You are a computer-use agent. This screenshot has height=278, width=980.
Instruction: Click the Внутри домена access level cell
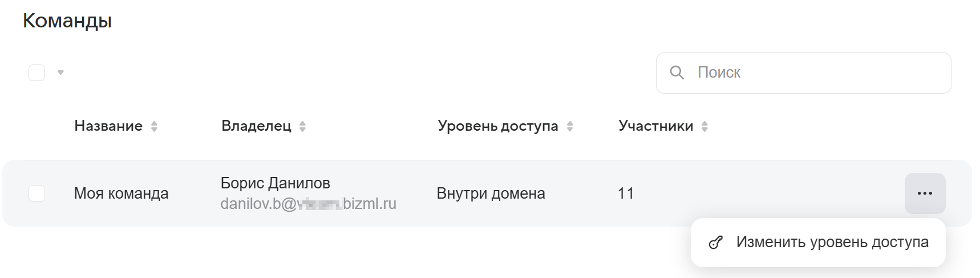[x=491, y=194]
